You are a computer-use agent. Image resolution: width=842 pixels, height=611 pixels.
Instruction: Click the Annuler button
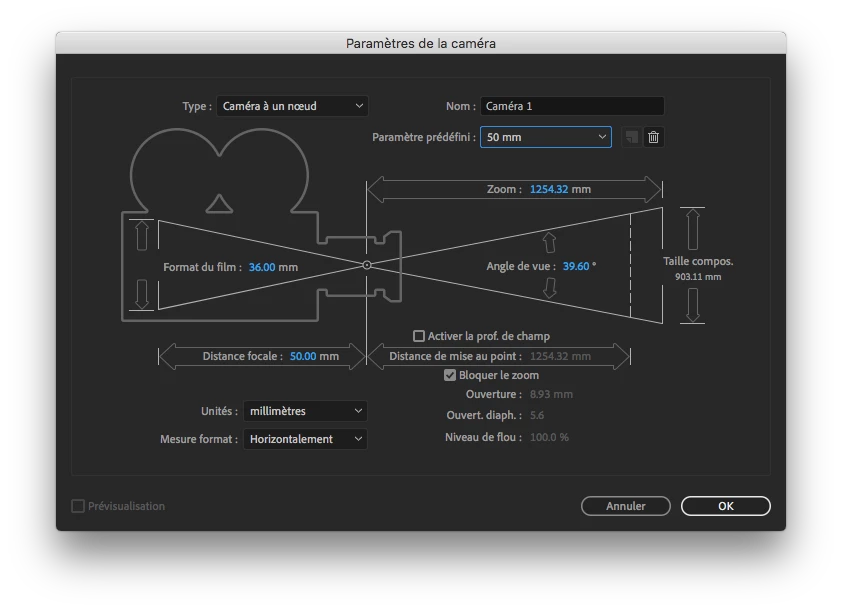626,506
